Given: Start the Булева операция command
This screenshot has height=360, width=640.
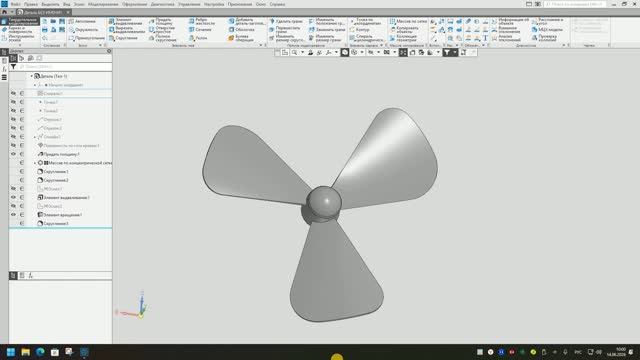Looking at the screenshot, I should 241,38.
